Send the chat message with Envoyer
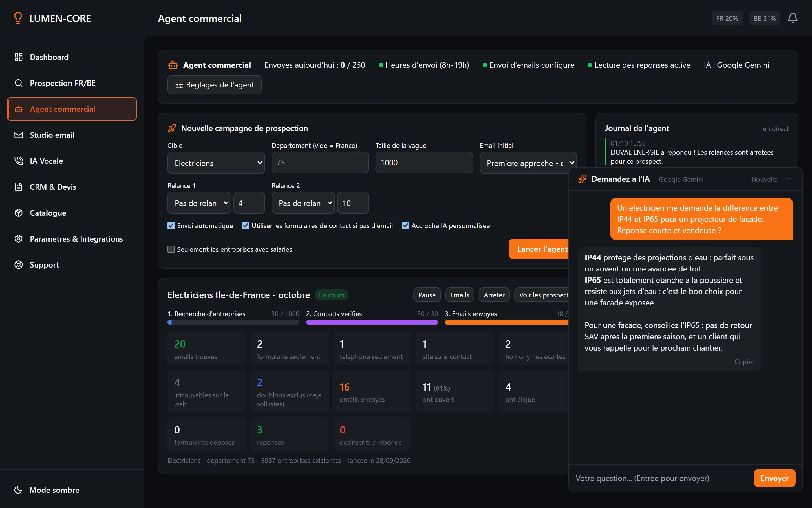This screenshot has height=508, width=812. point(775,478)
